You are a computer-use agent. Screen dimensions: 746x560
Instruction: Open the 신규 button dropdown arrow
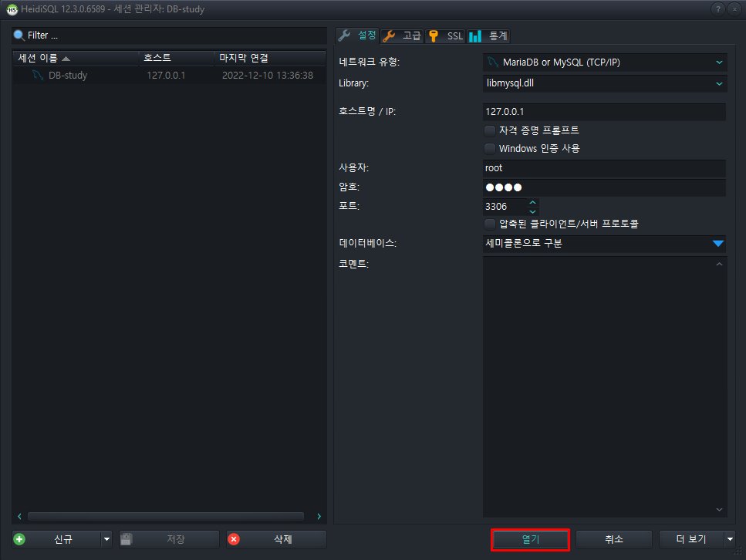coord(106,539)
